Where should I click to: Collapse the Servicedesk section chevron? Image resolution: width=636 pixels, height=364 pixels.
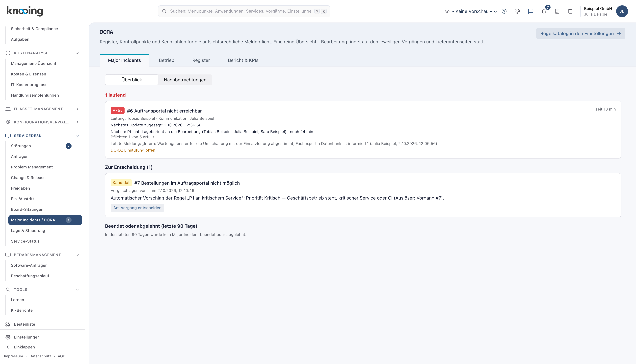77,136
